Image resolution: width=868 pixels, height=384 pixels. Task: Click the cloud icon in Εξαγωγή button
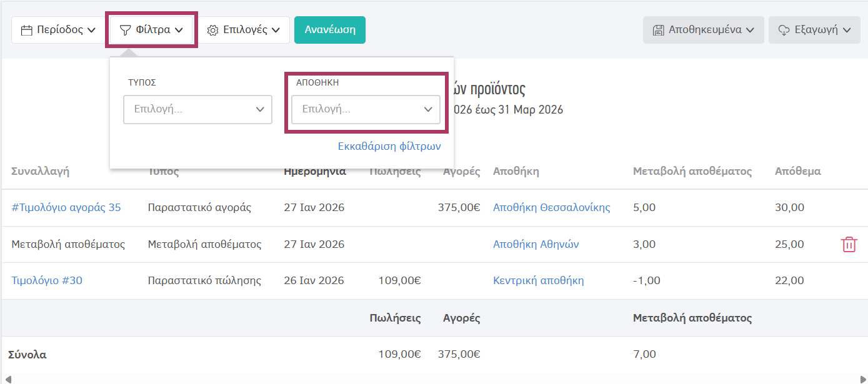(784, 30)
